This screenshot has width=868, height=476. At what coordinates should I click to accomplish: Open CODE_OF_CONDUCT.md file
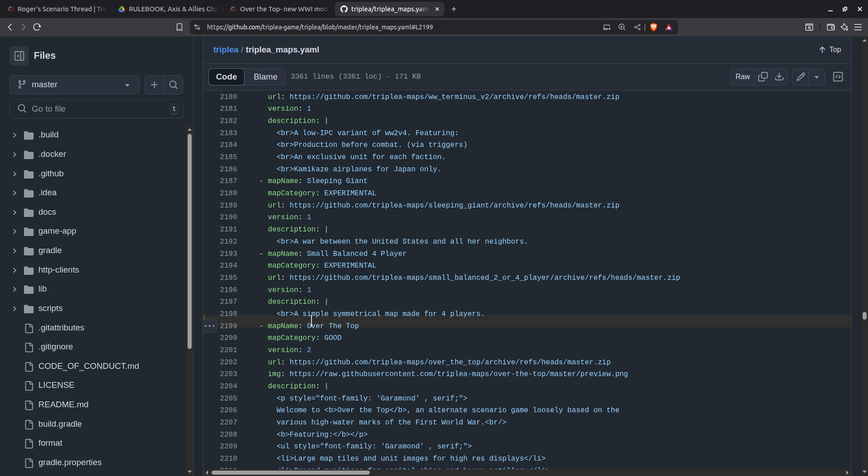[x=89, y=366]
